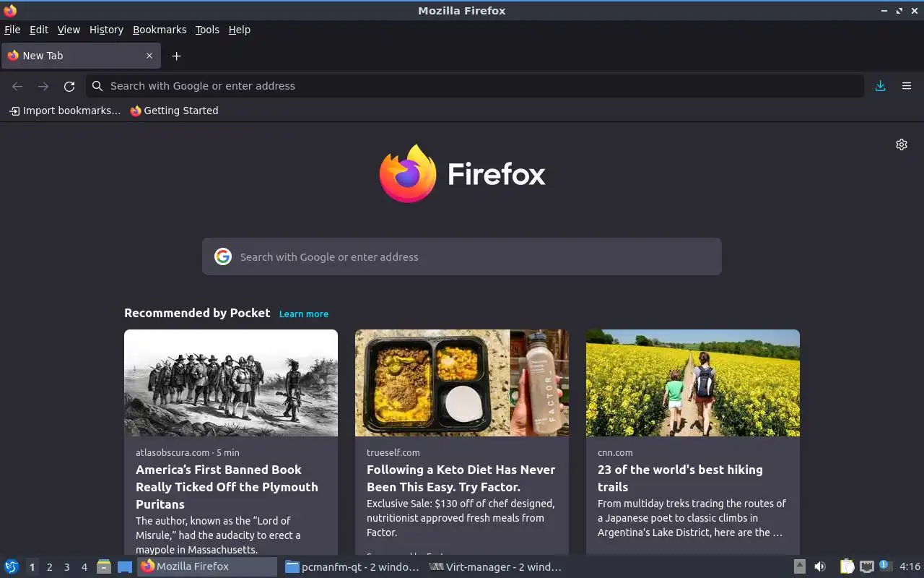The image size is (924, 578).
Task: Click the 4:16 clock in the taskbar
Action: point(910,566)
